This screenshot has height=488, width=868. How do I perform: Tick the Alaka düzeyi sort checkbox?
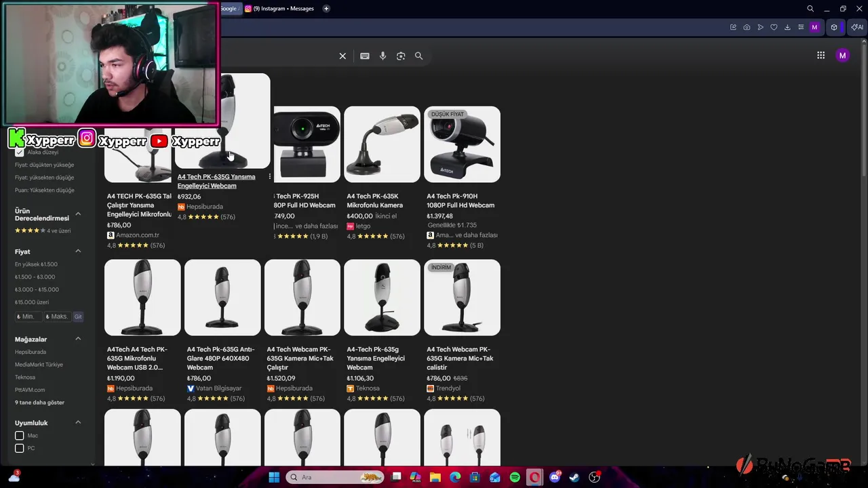(x=20, y=152)
